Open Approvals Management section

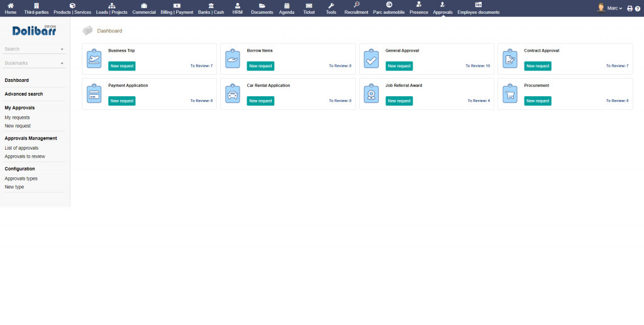tap(31, 138)
